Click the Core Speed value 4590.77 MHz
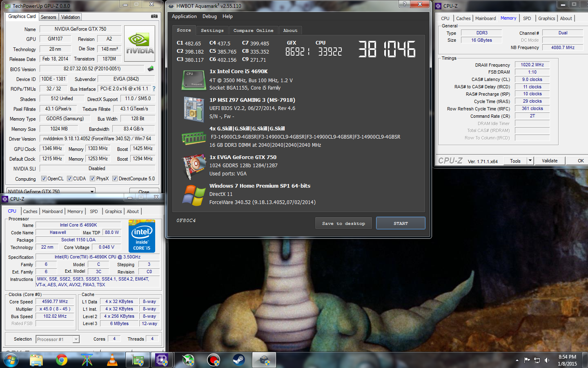Image resolution: width=588 pixels, height=368 pixels. click(55, 301)
